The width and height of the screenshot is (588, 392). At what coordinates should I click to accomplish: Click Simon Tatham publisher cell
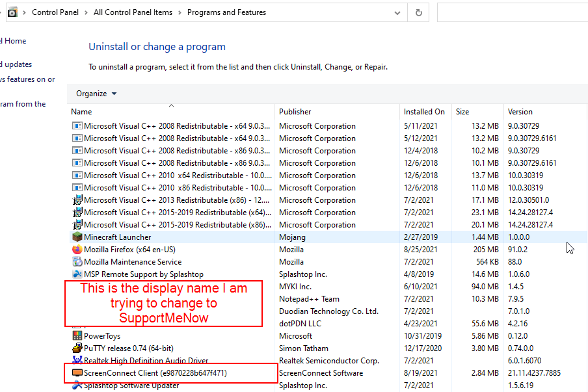303,348
